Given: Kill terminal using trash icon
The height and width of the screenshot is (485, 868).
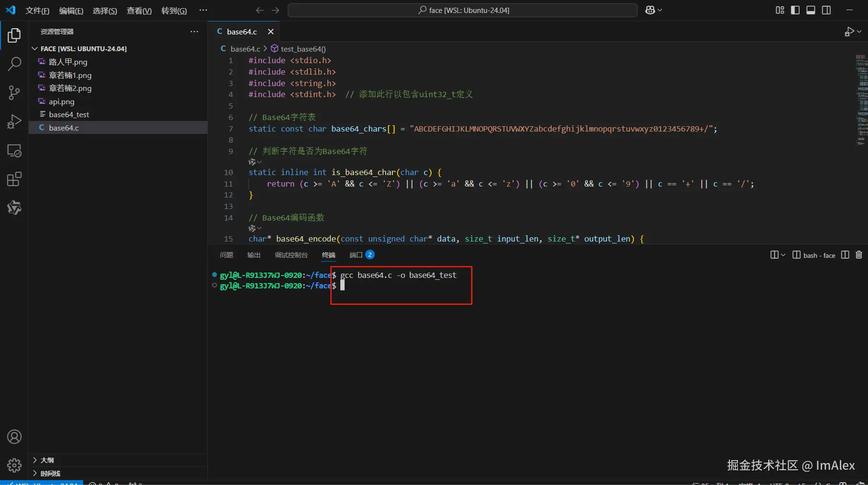Looking at the screenshot, I should [x=859, y=255].
